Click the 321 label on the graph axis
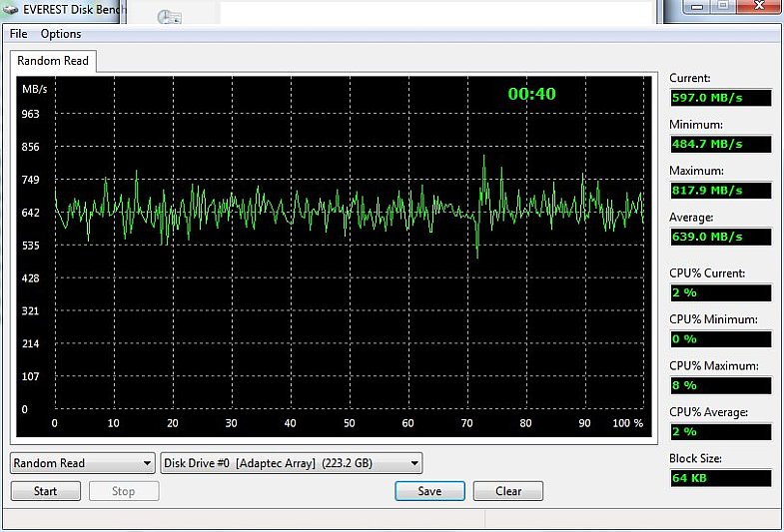The height and width of the screenshot is (532, 784). click(30, 310)
